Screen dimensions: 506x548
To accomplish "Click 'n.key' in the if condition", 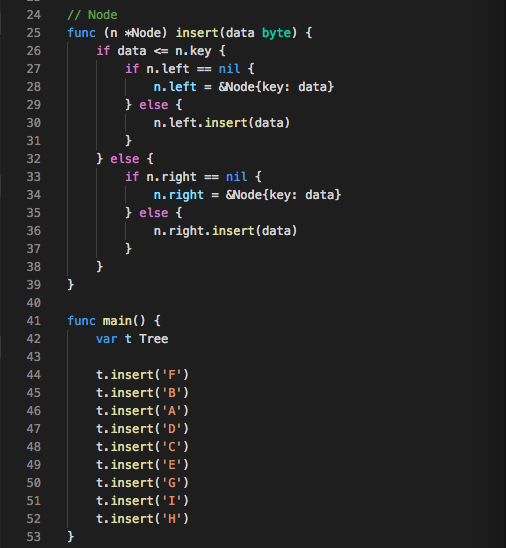I will click(x=193, y=51).
